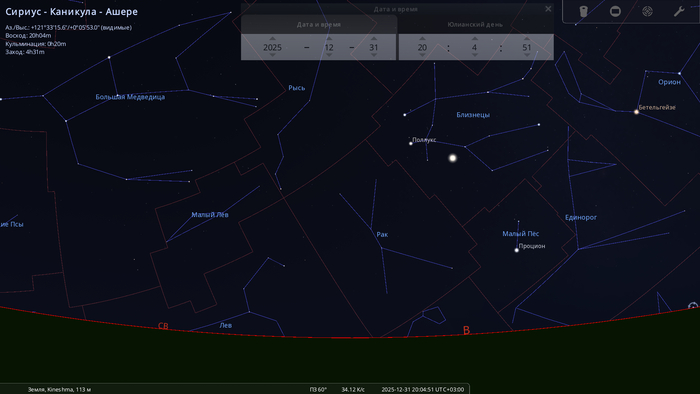Screen dimensions: 700x394
Task: Increase the seconds value 51
Action: click(527, 39)
